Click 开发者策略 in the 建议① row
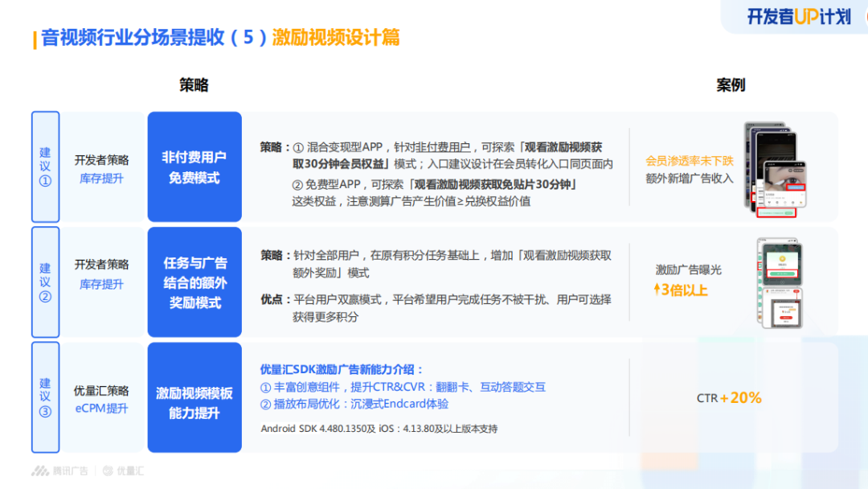Image resolution: width=868 pixels, height=489 pixels. pos(101,160)
